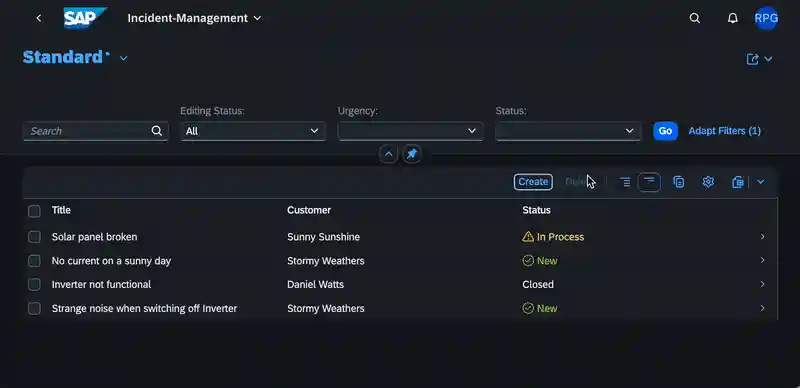
Task: Select the Solar panel broken row checkbox
Action: [x=34, y=237]
